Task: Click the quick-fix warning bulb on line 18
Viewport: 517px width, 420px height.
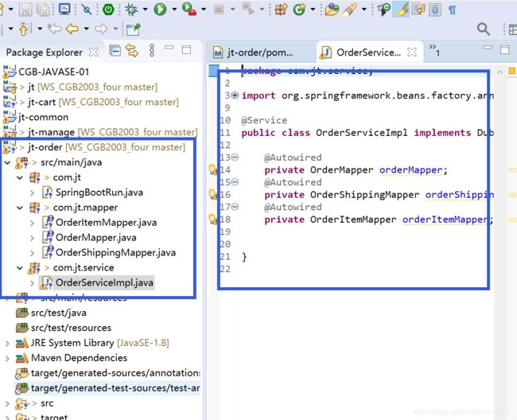Action: click(213, 220)
